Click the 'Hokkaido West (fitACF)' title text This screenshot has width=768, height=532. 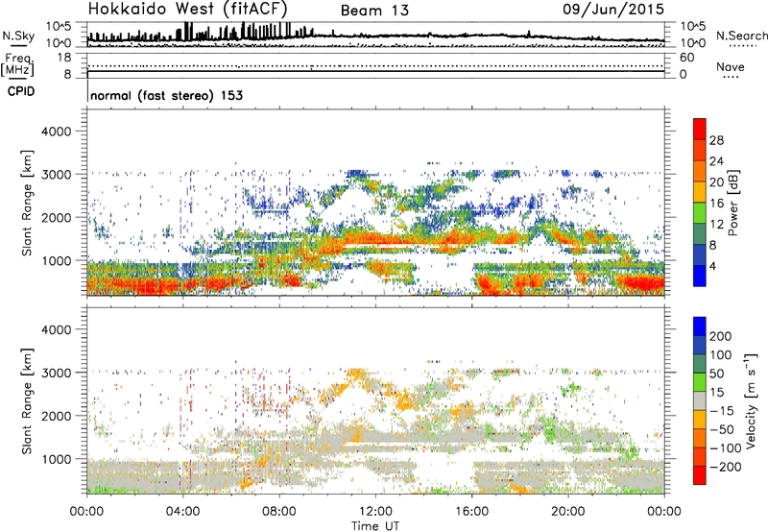(187, 9)
